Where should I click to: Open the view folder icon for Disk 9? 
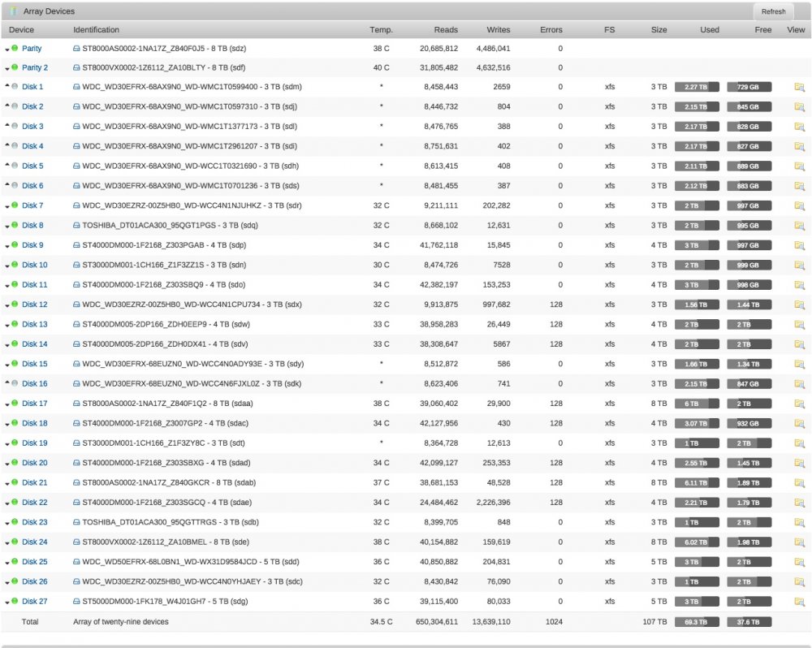tap(799, 245)
